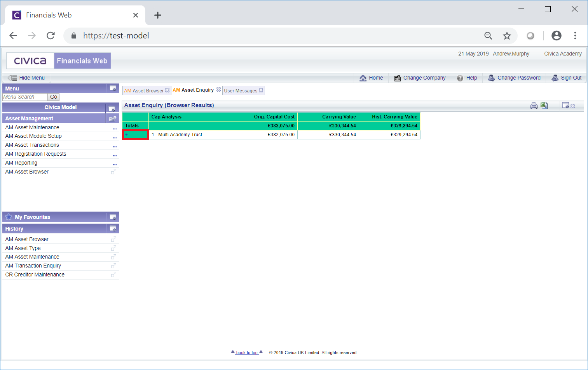Open AM Asset Browser in new window icon in menu
This screenshot has height=370, width=588.
(113, 172)
